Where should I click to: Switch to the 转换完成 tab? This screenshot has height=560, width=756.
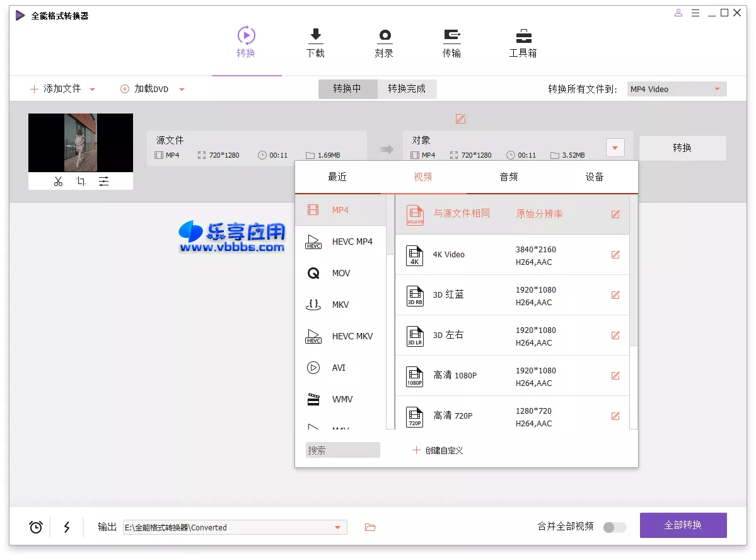pyautogui.click(x=405, y=89)
